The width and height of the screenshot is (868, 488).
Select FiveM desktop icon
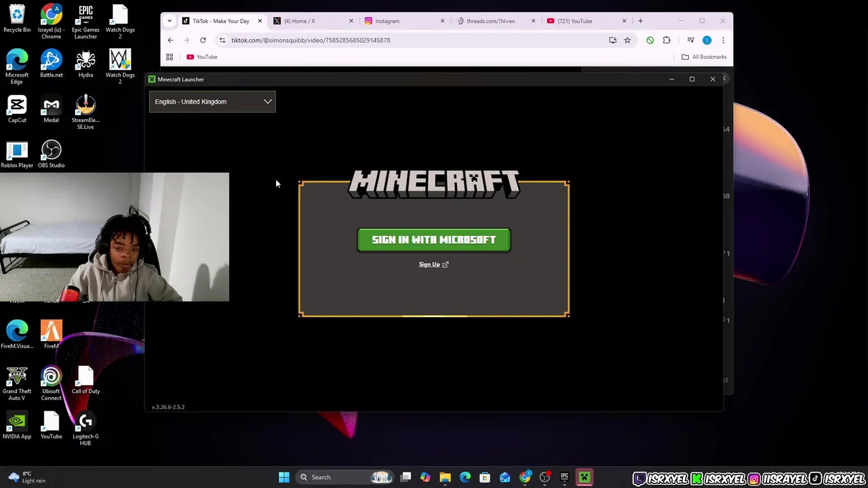click(51, 335)
